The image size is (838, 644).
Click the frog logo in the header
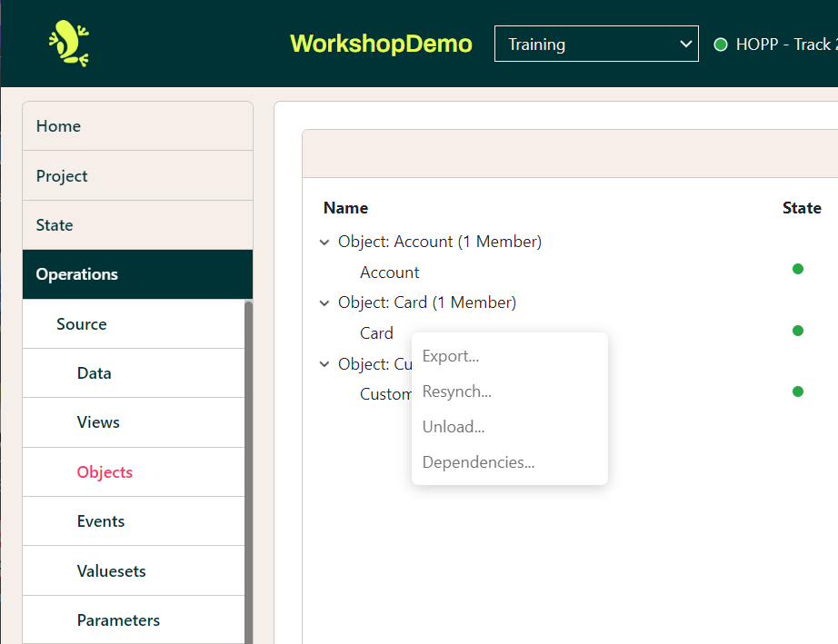(x=68, y=42)
